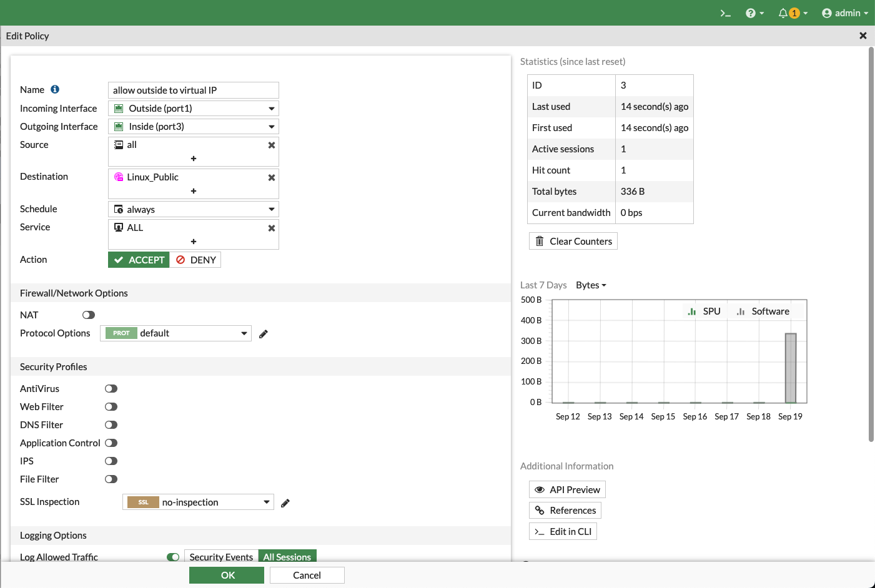Disable Log Allowed Traffic switch
This screenshot has width=875, height=588.
click(173, 557)
